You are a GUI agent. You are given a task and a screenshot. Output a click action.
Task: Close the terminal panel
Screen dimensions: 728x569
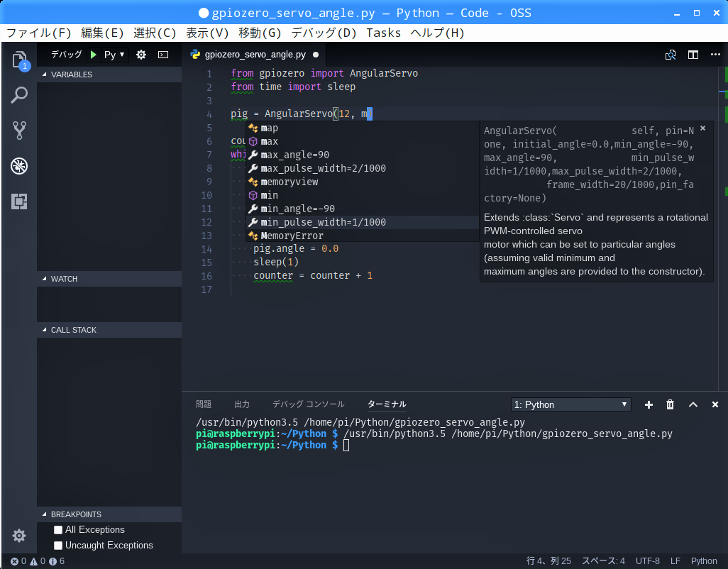(715, 404)
